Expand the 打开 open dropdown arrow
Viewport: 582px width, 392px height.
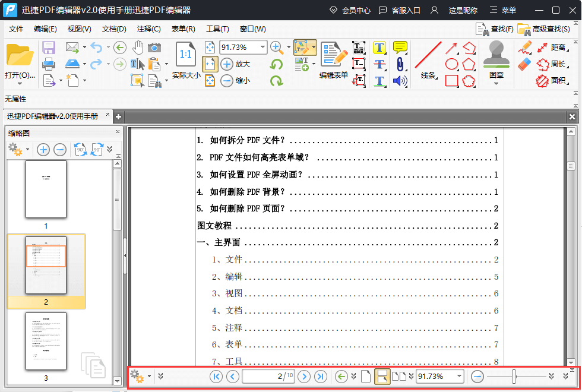[20, 84]
